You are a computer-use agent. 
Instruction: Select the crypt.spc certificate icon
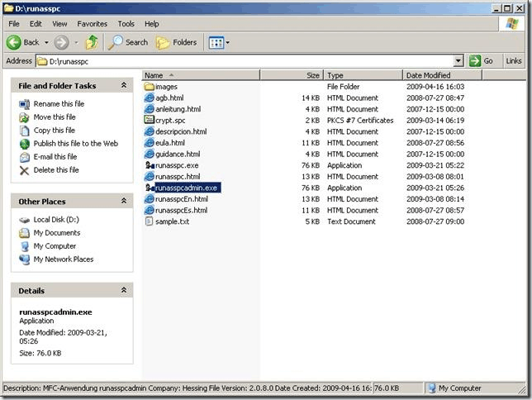[x=149, y=120]
